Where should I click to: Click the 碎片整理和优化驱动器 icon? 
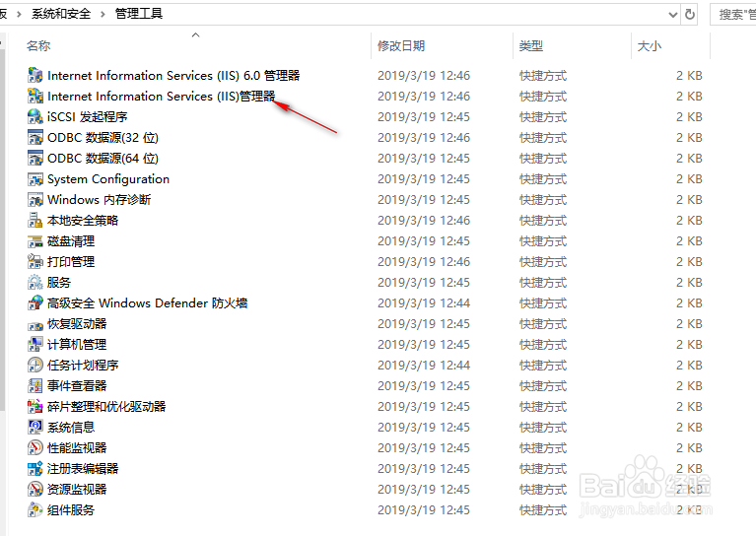(x=35, y=407)
